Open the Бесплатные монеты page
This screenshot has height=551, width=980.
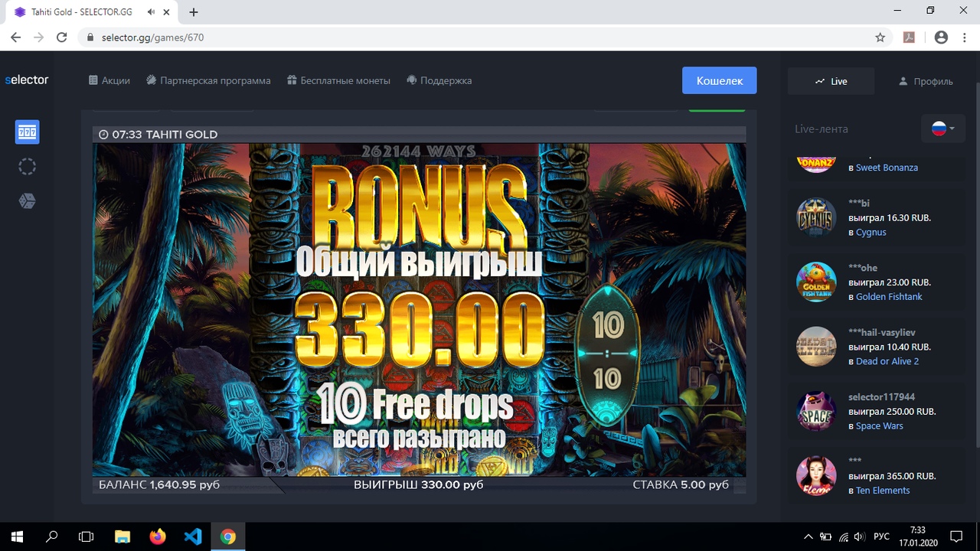click(x=338, y=80)
